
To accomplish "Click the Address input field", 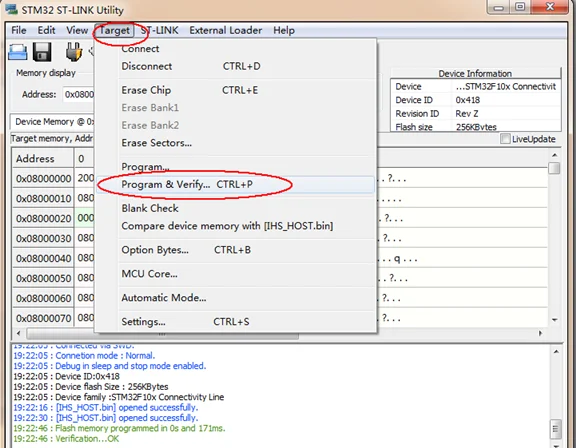I will (x=79, y=95).
